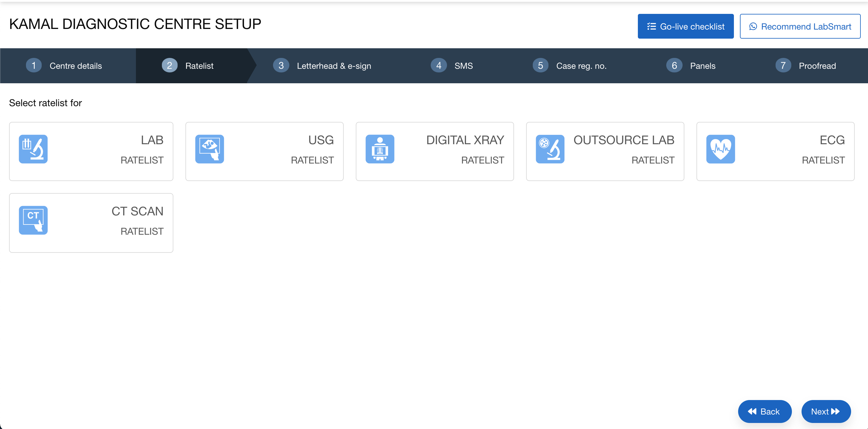Click RATELIST label under ECG

(823, 160)
